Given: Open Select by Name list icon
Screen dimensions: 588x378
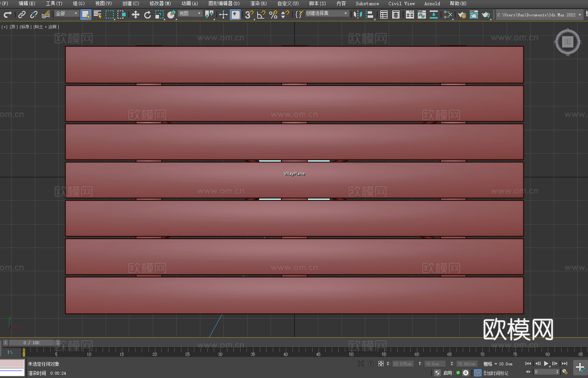Looking at the screenshot, I should 98,14.
